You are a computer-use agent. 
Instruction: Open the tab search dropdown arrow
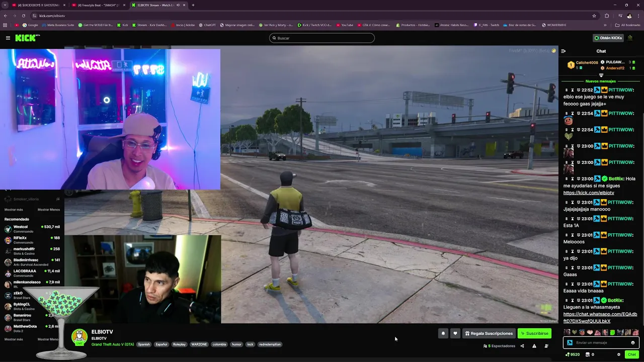click(x=5, y=5)
